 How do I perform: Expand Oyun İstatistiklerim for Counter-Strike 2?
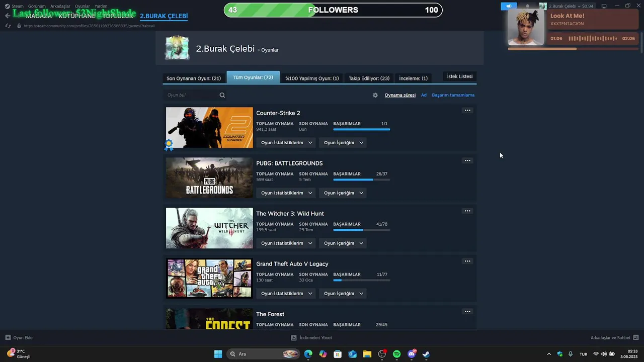click(286, 143)
